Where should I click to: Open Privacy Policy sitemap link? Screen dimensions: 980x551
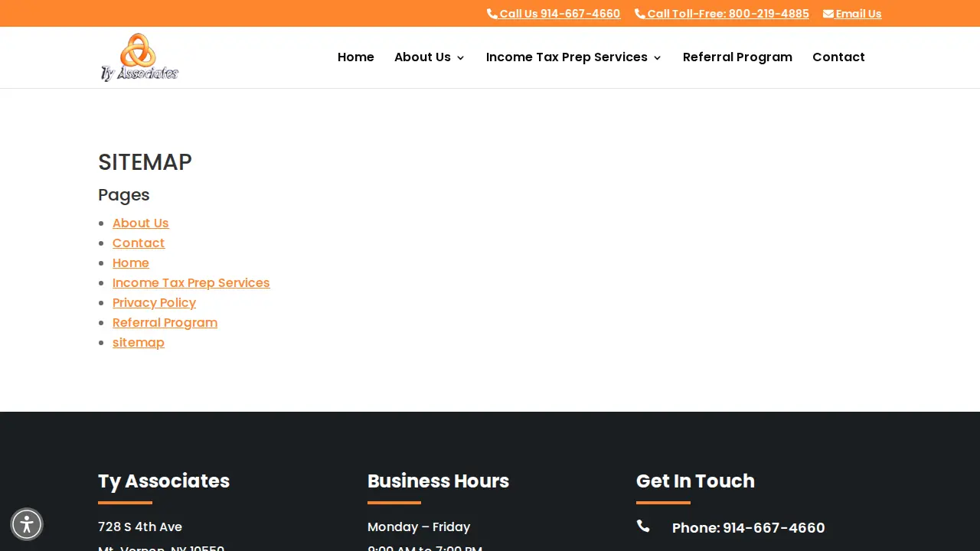pyautogui.click(x=154, y=302)
